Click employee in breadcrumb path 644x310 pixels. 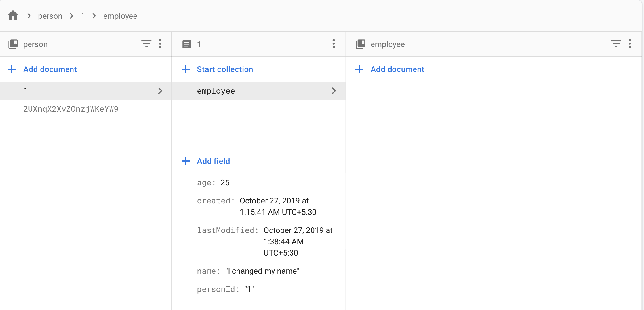(x=120, y=16)
